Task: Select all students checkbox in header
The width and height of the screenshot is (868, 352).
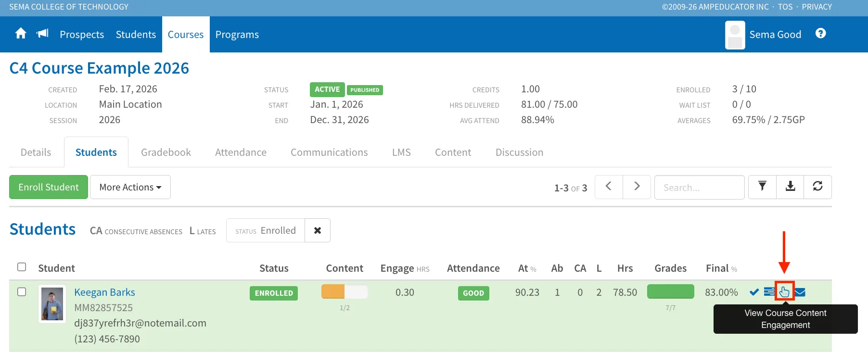Action: (22, 267)
